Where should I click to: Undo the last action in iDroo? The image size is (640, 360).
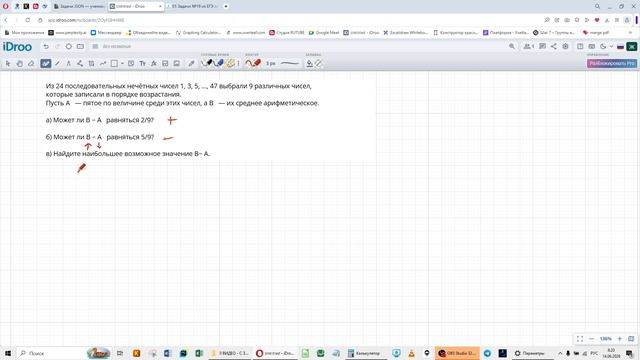coord(46,47)
